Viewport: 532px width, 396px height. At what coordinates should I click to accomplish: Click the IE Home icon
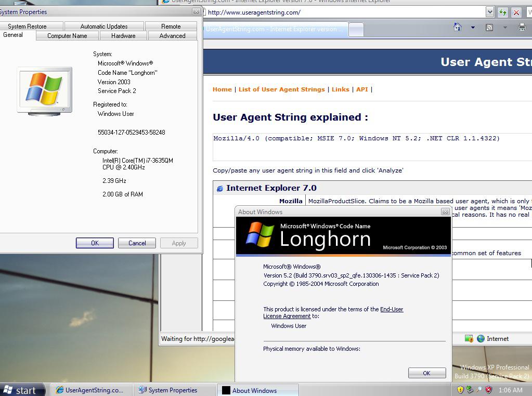pyautogui.click(x=458, y=27)
